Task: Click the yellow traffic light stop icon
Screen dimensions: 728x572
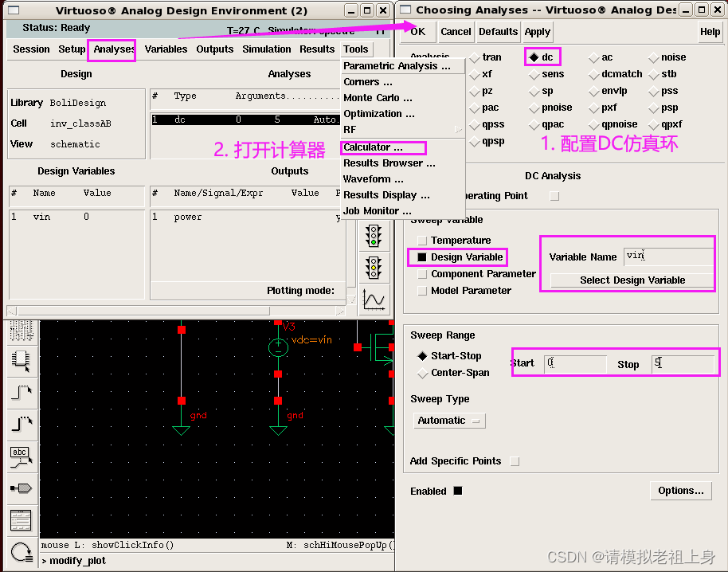Action: coord(374,268)
